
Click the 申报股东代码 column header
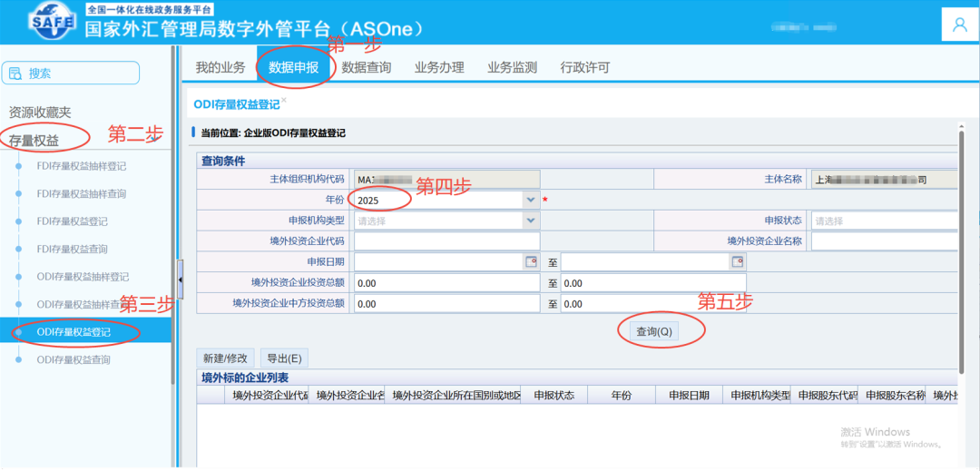(824, 396)
